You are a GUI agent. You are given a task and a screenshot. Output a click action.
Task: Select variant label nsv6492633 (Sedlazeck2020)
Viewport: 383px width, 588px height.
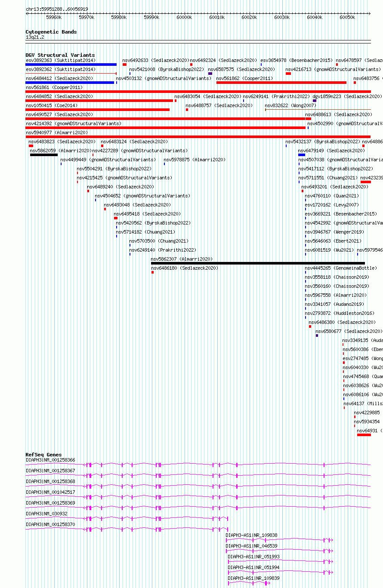pyautogui.click(x=156, y=60)
